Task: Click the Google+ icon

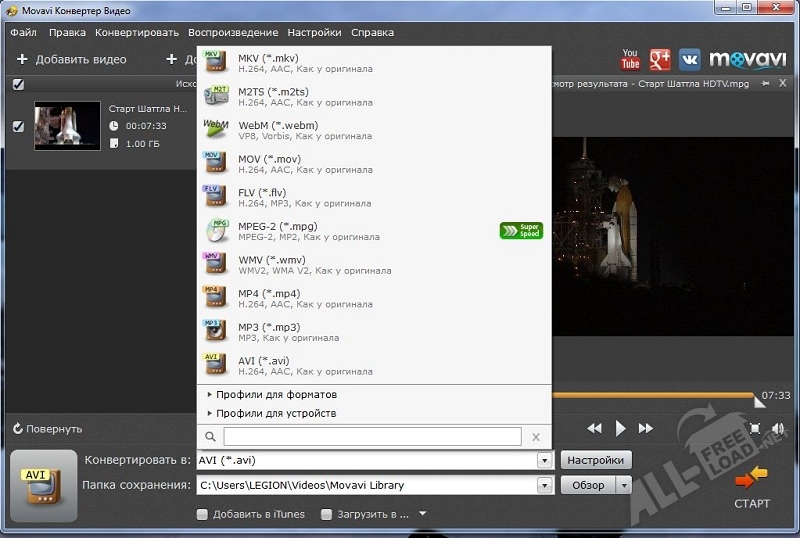Action: pyautogui.click(x=660, y=59)
